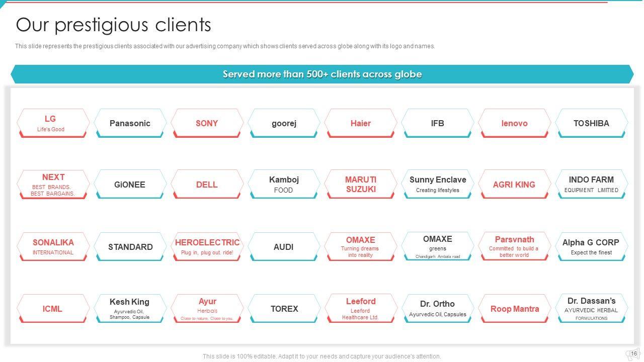Select the STANDARD client card

pyautogui.click(x=130, y=247)
